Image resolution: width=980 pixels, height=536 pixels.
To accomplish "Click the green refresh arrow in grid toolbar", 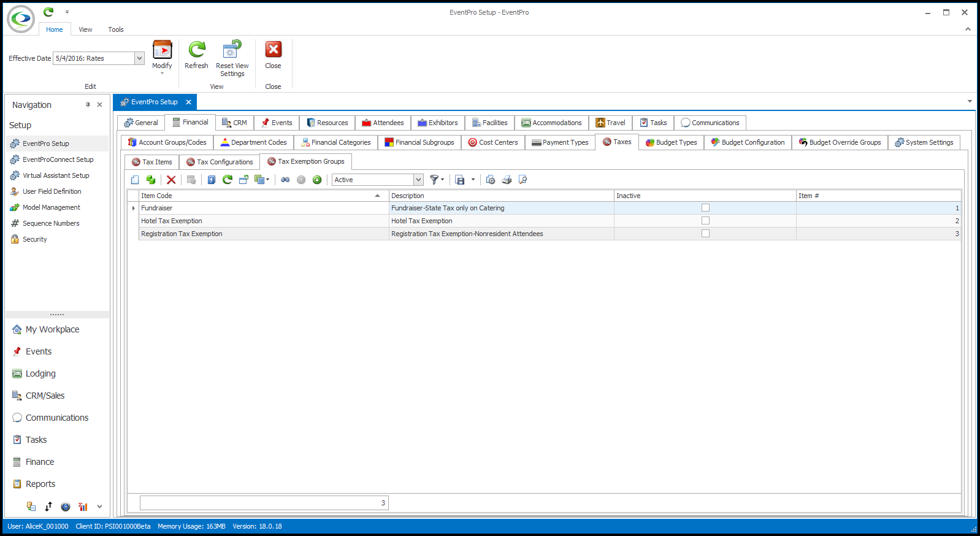I will (x=228, y=180).
